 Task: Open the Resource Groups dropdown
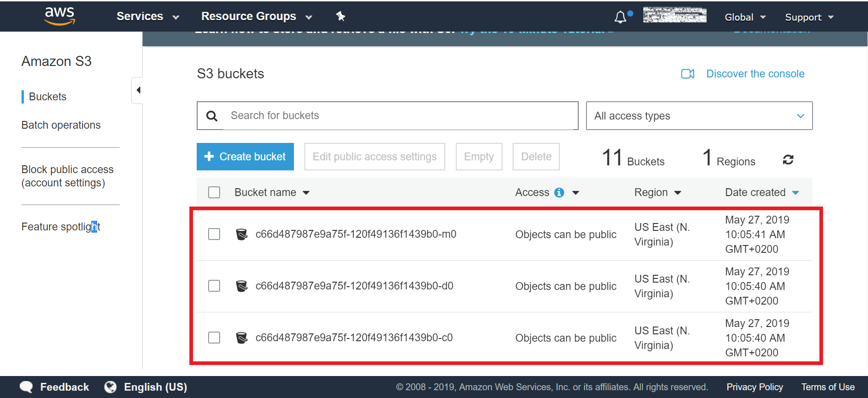(257, 16)
